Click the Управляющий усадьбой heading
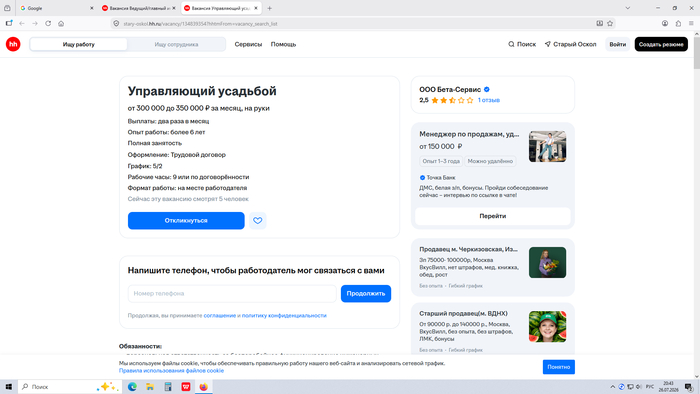Viewport: 700px width, 394px height. (x=202, y=91)
